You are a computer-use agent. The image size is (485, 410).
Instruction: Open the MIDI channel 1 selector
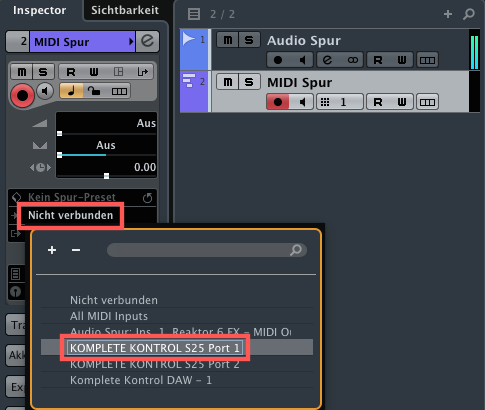click(339, 102)
